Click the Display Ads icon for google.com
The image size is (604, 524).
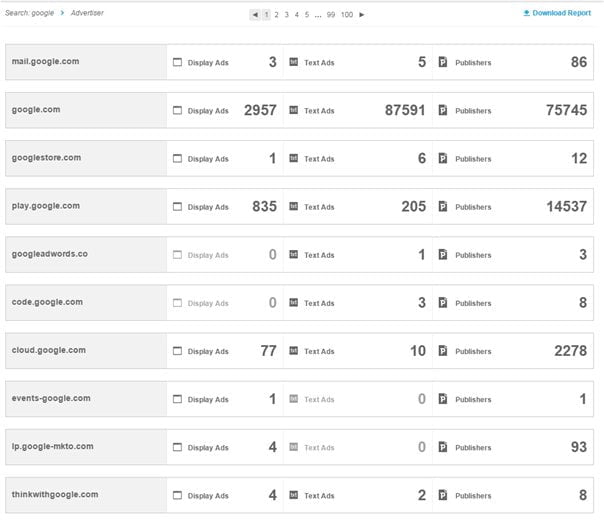point(178,111)
